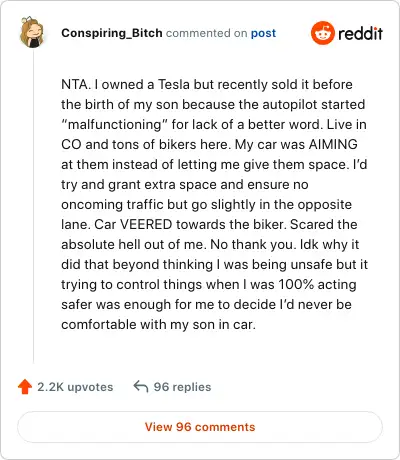Collapse thread using the vertical line
400x460 pixels.
[33, 207]
